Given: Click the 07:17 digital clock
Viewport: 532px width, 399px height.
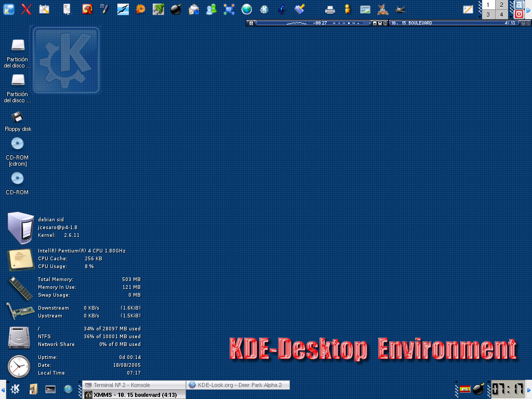Looking at the screenshot, I should (508, 389).
